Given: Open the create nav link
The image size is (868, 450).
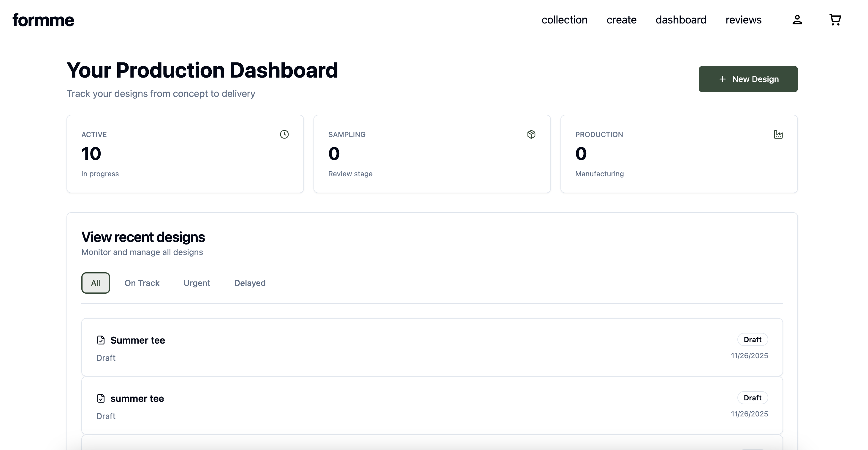Looking at the screenshot, I should click(x=621, y=20).
